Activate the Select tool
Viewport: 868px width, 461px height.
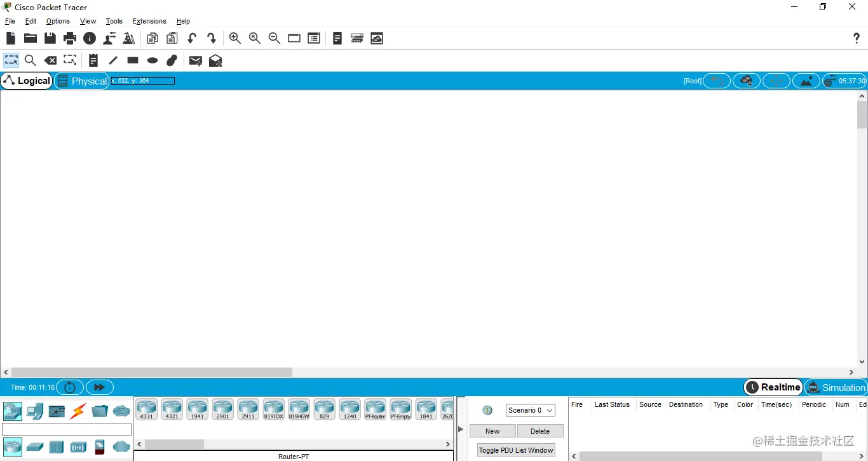click(11, 60)
